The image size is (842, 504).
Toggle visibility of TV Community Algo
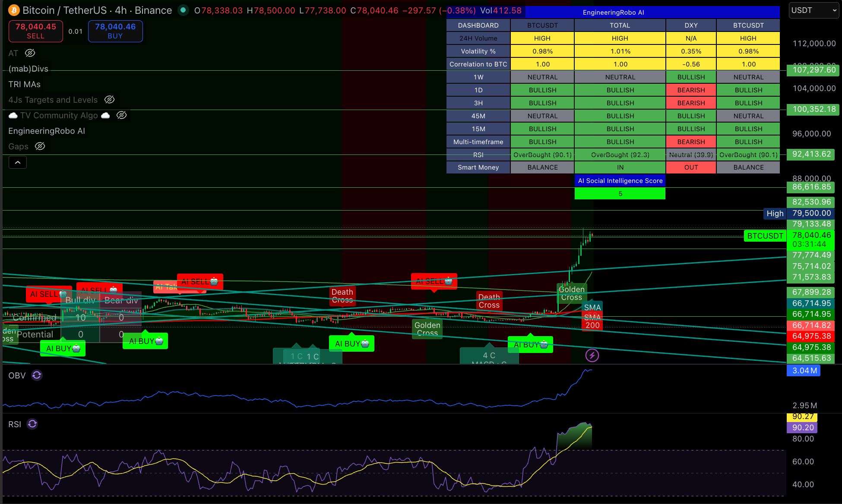pyautogui.click(x=122, y=115)
